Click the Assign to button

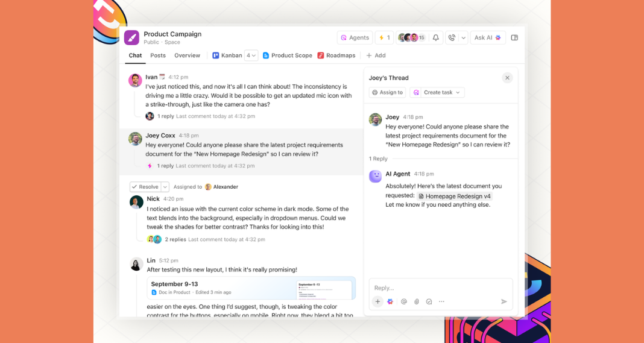[387, 92]
